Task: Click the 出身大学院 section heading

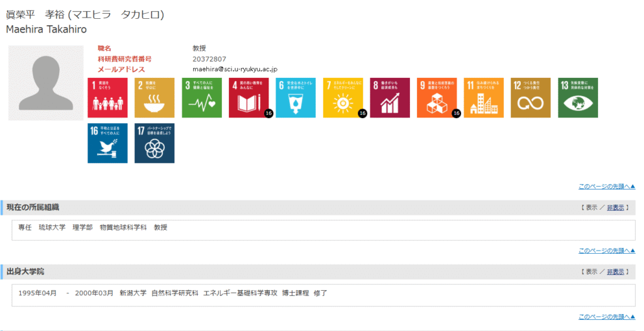Action: 25,271
